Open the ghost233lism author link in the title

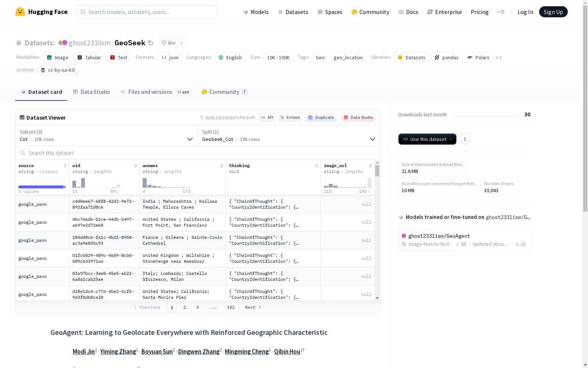pyautogui.click(x=89, y=43)
